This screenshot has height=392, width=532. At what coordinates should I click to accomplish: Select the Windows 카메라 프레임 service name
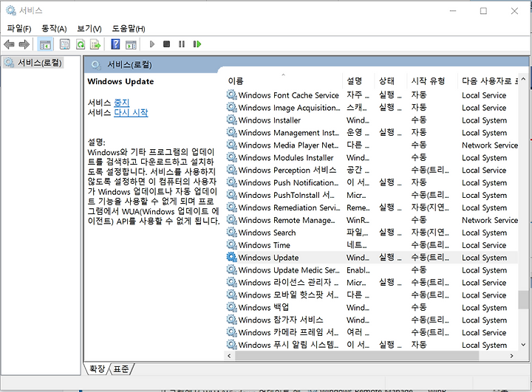coord(288,332)
